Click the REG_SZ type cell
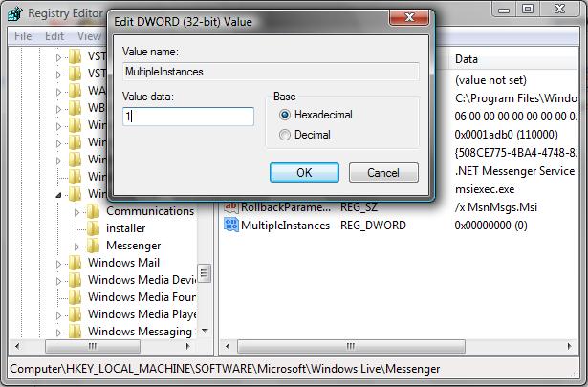 click(359, 207)
